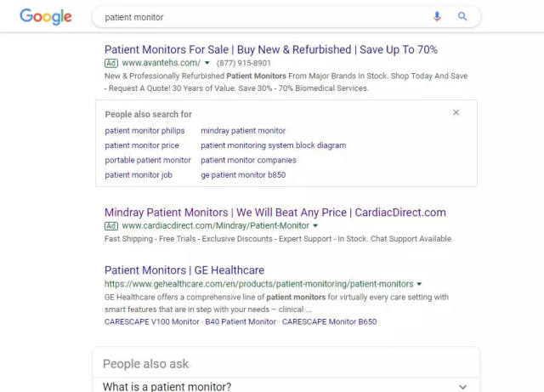Screen dimensions: 544x392
Task: Click the magnifying glass search icon
Action: click(x=463, y=17)
